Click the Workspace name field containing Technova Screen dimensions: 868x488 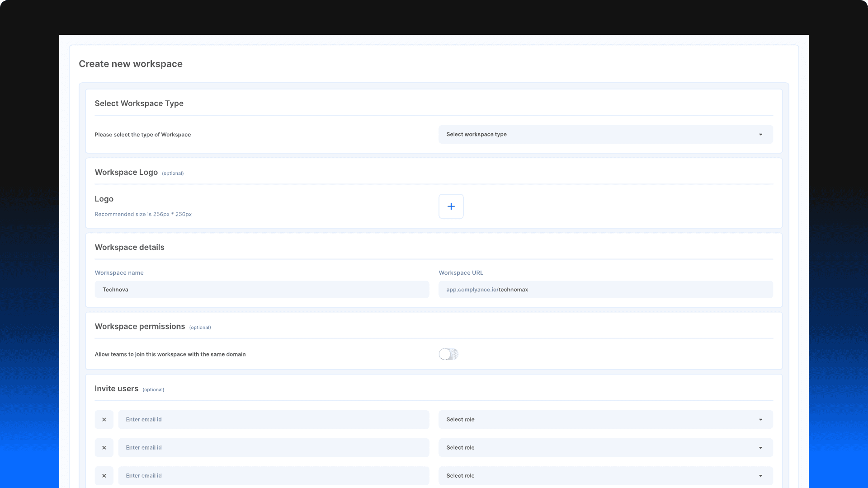tap(262, 290)
